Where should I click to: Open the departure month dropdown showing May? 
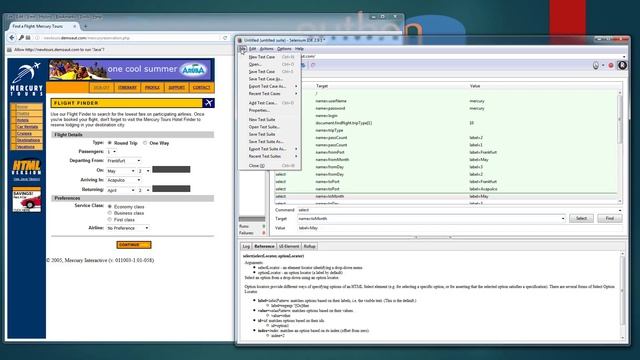[x=121, y=171]
